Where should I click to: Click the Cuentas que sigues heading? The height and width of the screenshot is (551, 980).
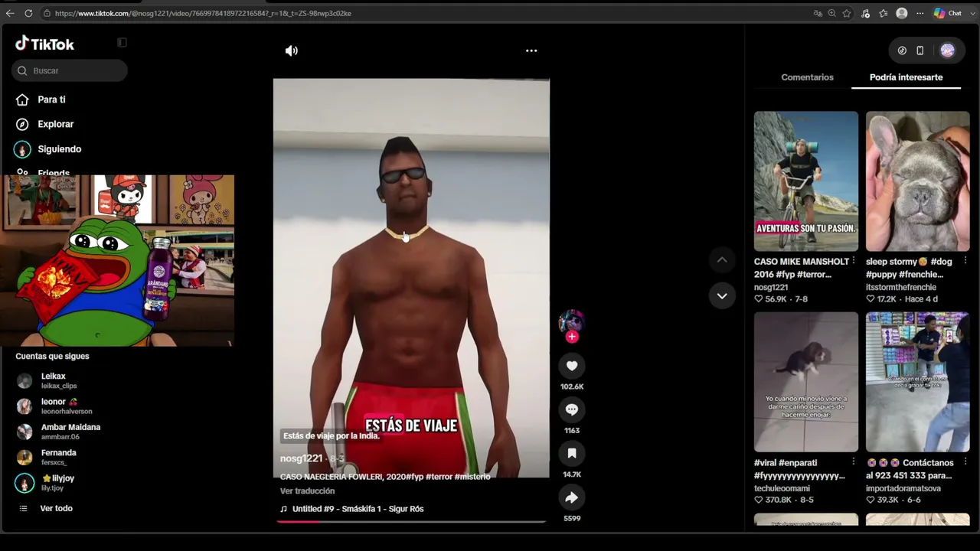click(x=52, y=356)
